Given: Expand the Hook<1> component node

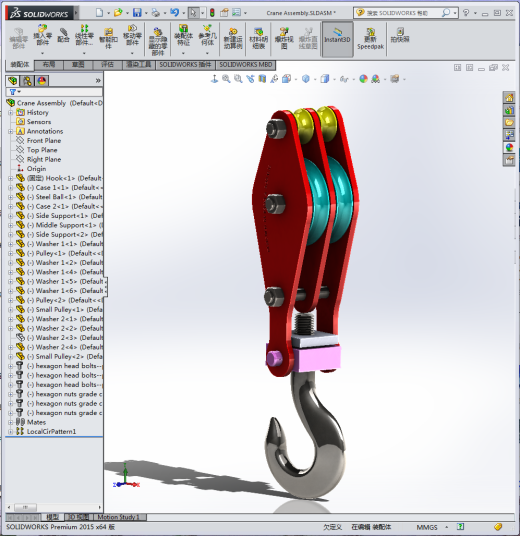Looking at the screenshot, I should point(10,178).
